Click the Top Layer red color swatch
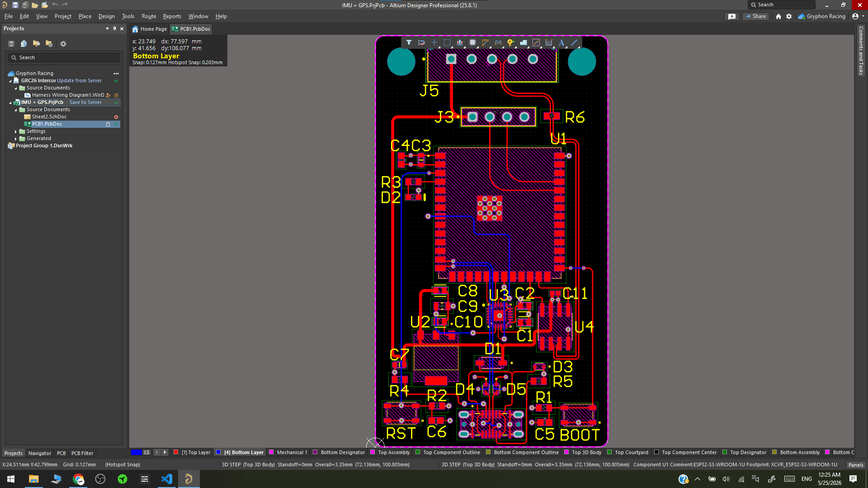This screenshot has height=488, width=868. 176,452
